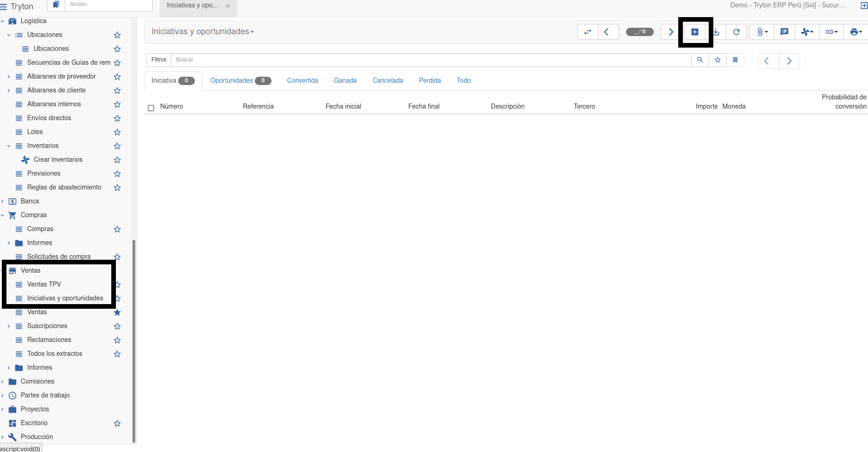Open the notes chat icon

784,32
